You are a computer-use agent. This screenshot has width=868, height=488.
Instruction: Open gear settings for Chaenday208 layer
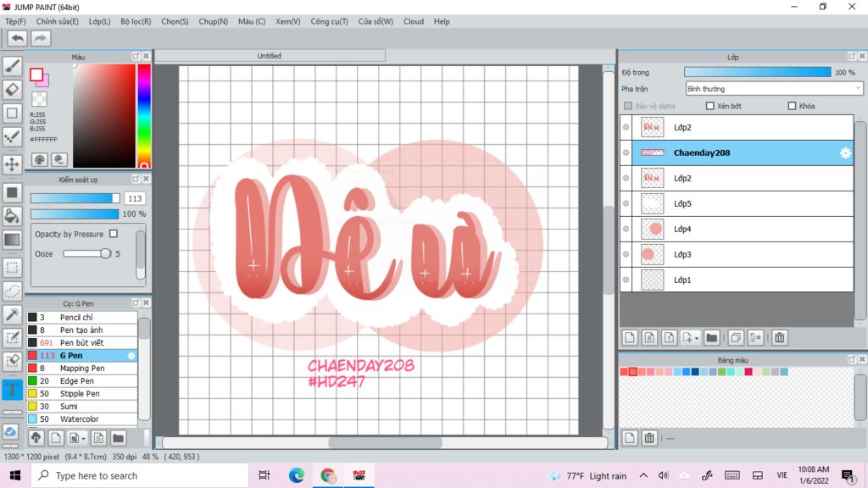click(845, 153)
